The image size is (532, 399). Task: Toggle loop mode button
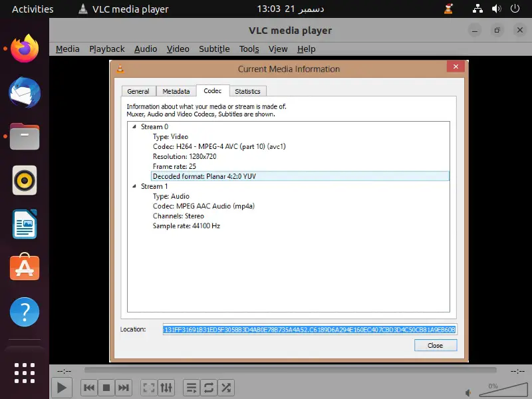click(x=209, y=388)
